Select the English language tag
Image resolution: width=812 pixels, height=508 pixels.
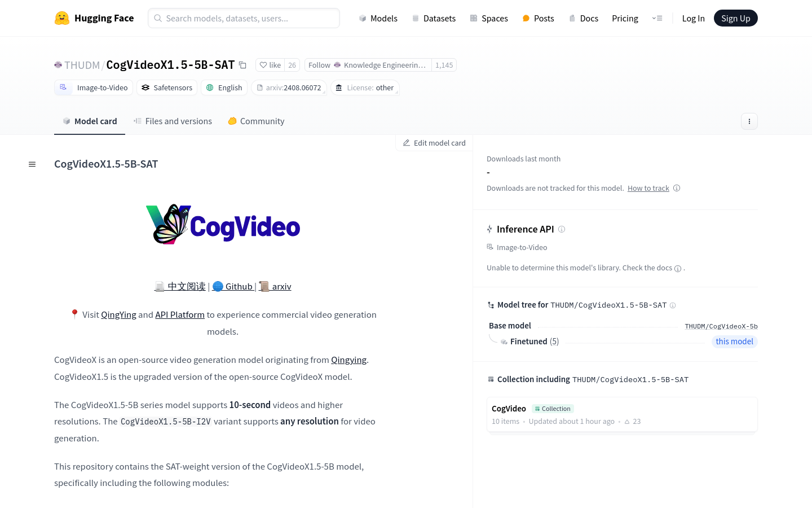coord(224,87)
